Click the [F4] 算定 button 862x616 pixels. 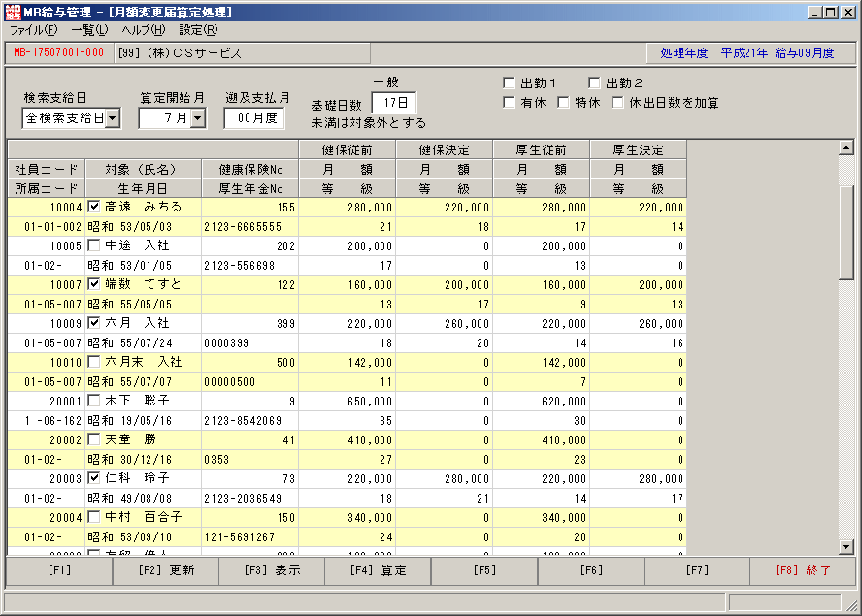coord(379,570)
